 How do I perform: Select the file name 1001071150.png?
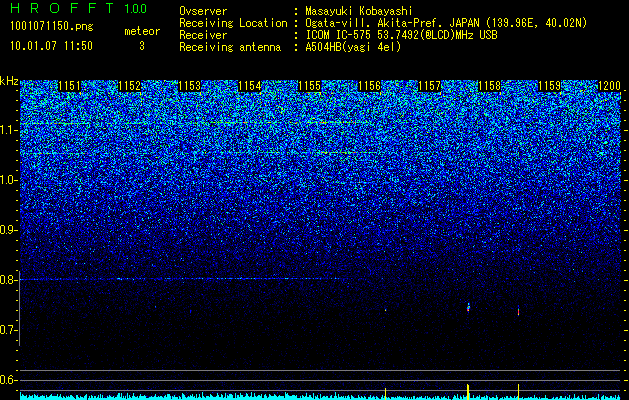click(x=52, y=27)
